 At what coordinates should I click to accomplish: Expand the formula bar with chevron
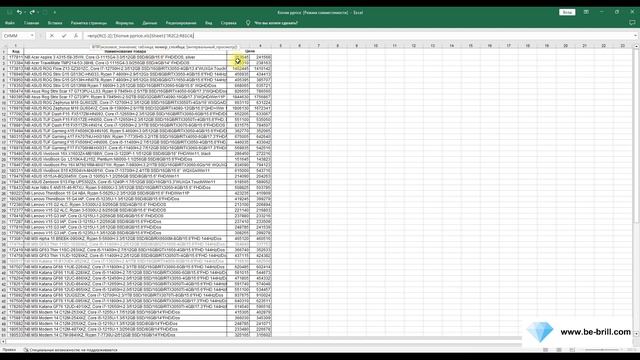pyautogui.click(x=636, y=36)
